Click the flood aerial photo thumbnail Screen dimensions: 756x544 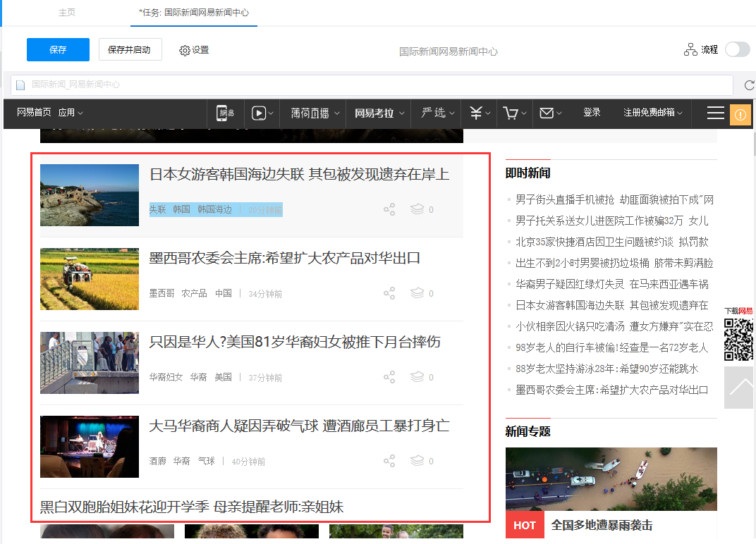611,479
